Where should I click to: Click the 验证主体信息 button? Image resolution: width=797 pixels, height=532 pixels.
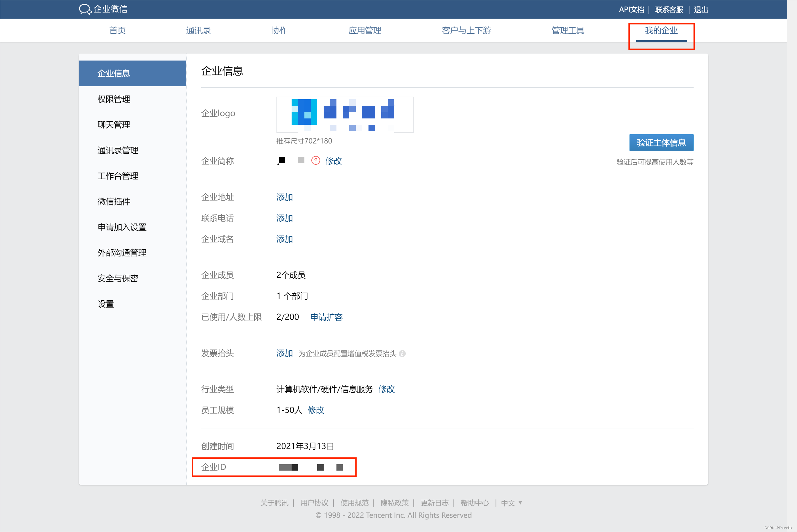coord(661,143)
